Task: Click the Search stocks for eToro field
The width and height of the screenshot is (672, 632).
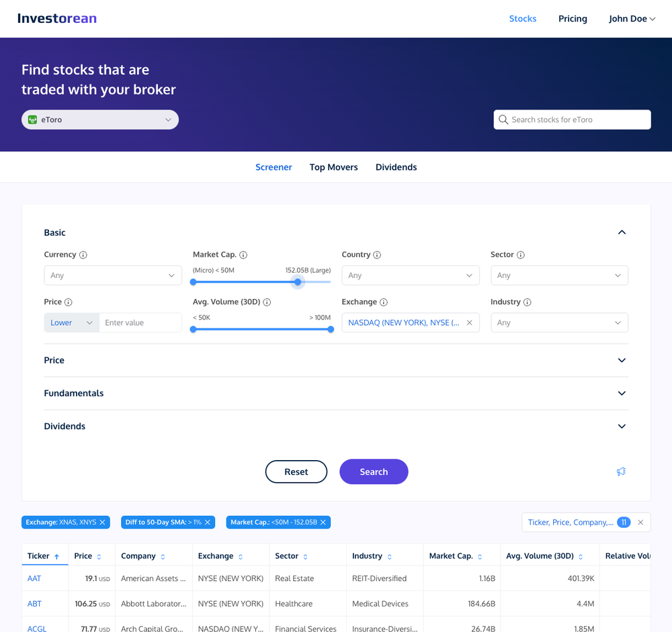Action: click(x=572, y=120)
